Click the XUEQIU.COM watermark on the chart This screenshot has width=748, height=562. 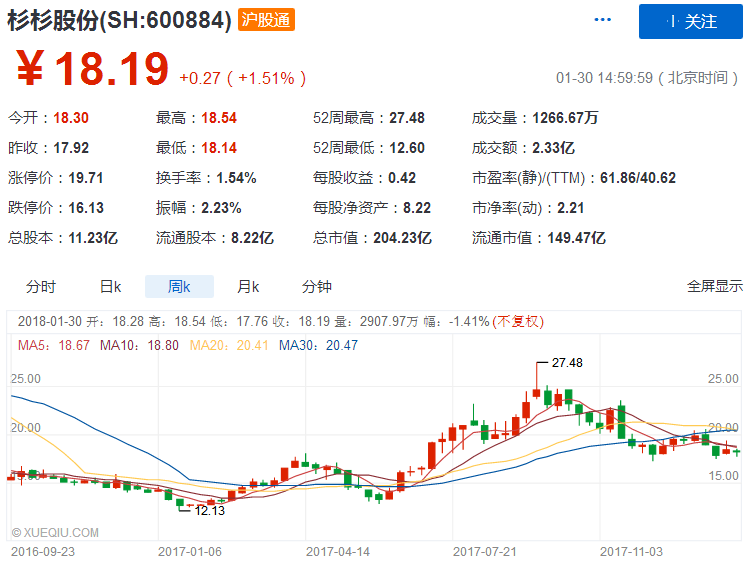pyautogui.click(x=56, y=533)
